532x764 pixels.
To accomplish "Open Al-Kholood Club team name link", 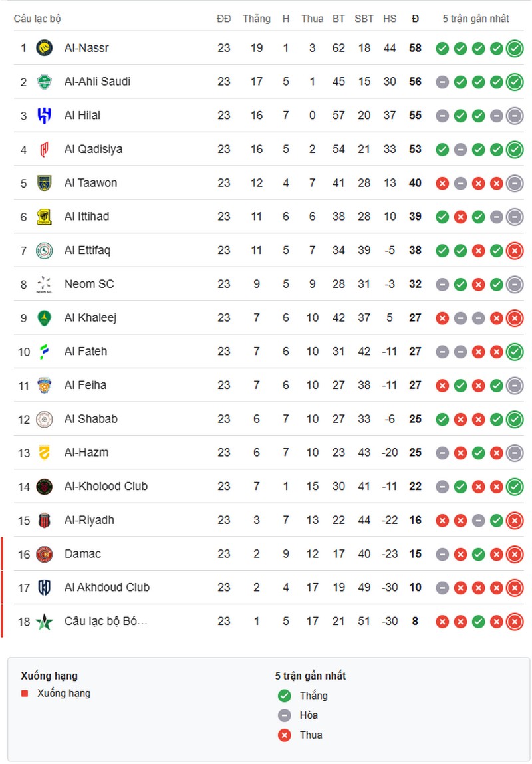I will tap(106, 486).
